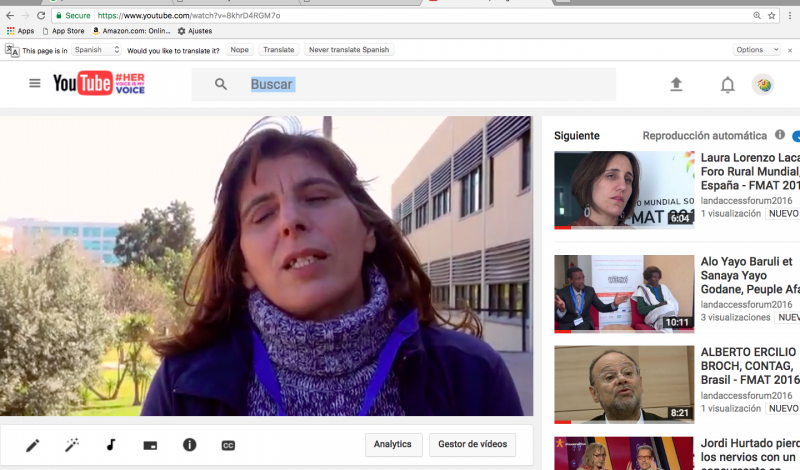
Task: Open the Apps bookmark item
Action: [x=20, y=31]
